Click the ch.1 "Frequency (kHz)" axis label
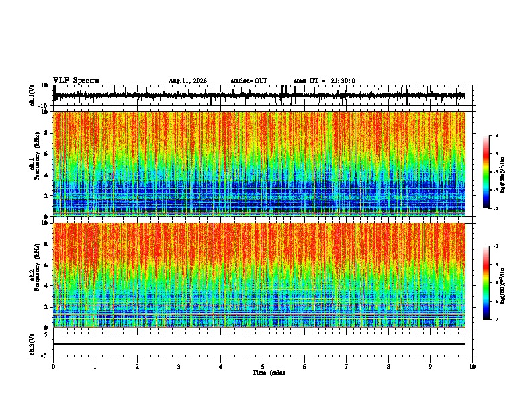 37,156
